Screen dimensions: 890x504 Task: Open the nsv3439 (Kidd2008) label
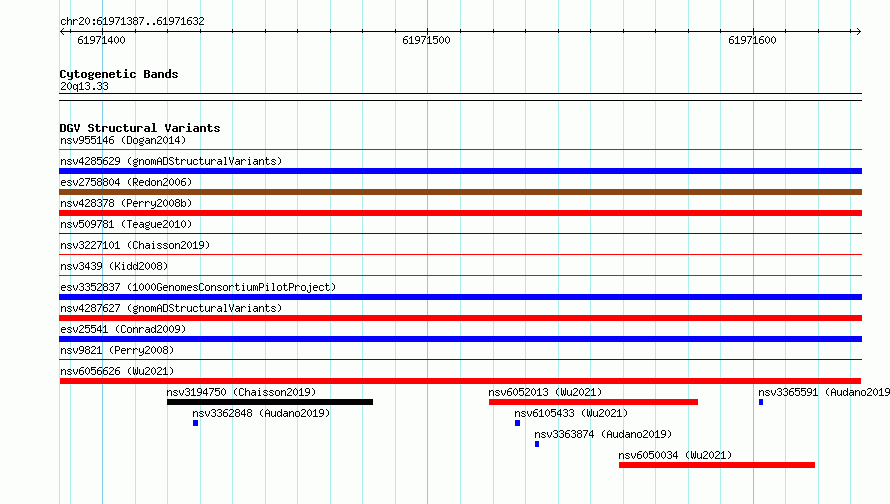pos(114,266)
